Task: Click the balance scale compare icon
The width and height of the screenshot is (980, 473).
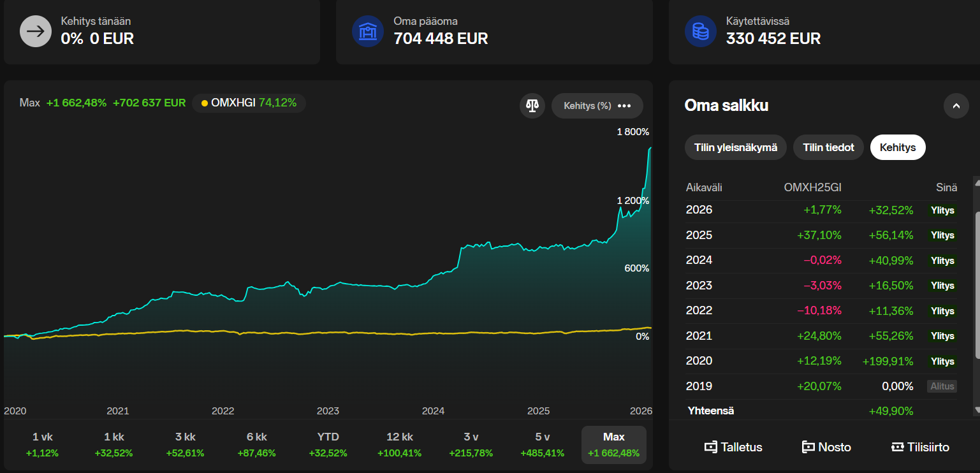Action: click(532, 106)
